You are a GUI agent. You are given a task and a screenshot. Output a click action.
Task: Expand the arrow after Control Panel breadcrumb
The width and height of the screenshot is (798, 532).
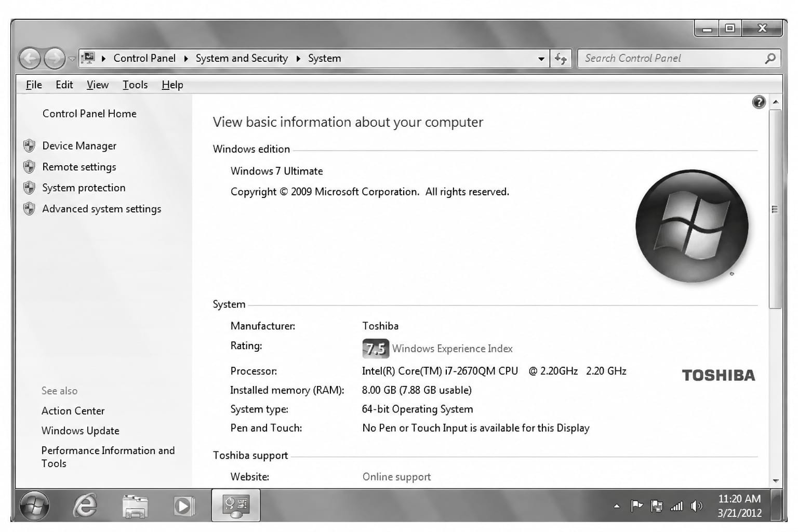tap(185, 59)
